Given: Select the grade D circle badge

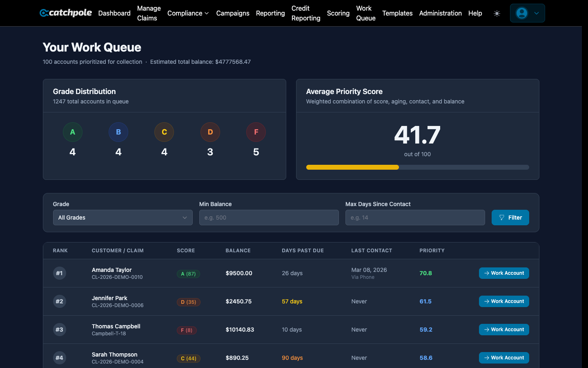Looking at the screenshot, I should pos(210,132).
